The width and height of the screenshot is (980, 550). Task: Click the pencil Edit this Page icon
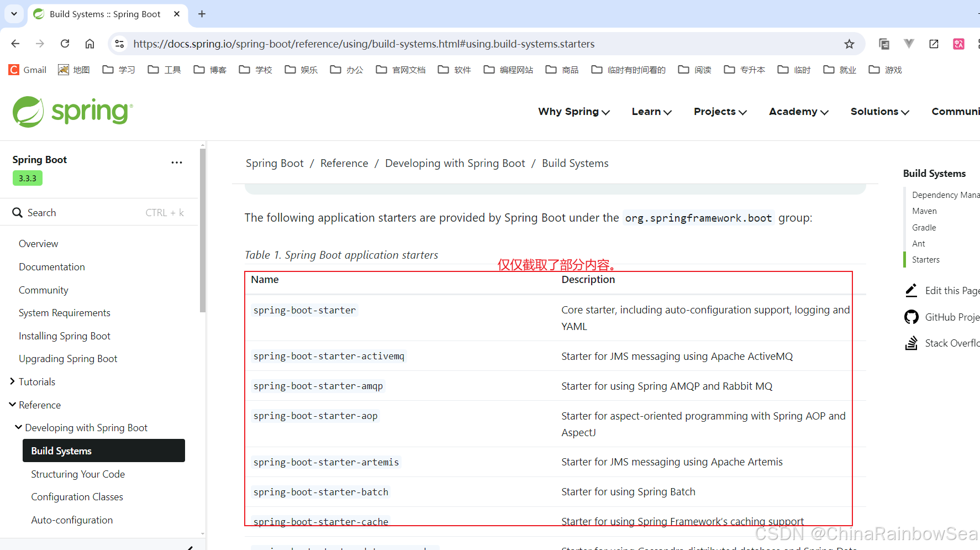(911, 291)
